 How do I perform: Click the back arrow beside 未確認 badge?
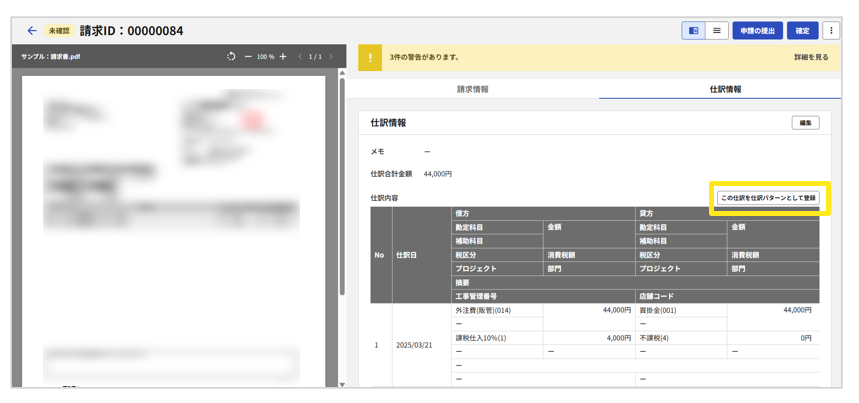[32, 31]
